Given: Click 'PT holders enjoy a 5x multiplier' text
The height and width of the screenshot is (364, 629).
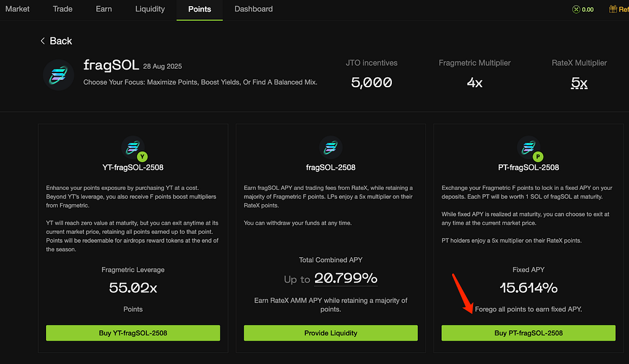Looking at the screenshot, I should 512,241.
